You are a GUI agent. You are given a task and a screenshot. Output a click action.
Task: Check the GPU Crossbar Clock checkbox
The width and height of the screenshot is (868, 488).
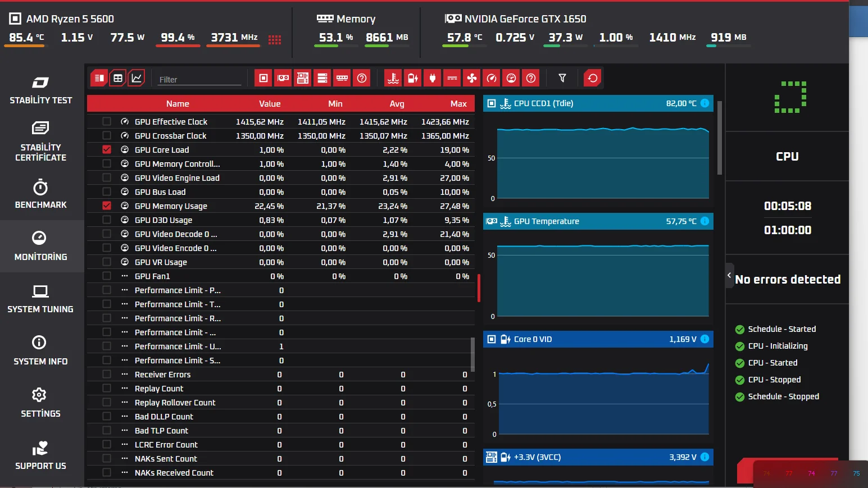(107, 135)
